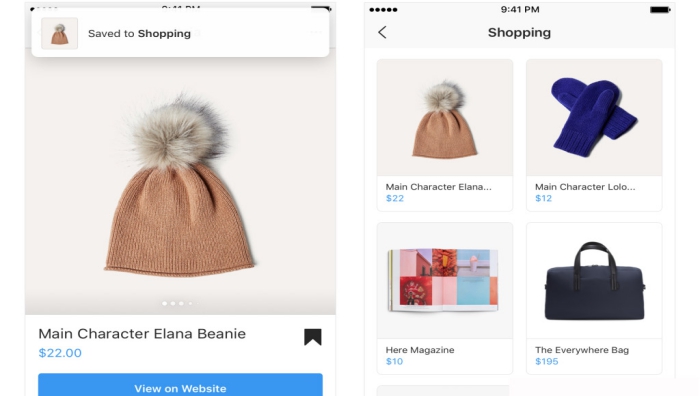Tap the $12 mittens price

(x=543, y=198)
